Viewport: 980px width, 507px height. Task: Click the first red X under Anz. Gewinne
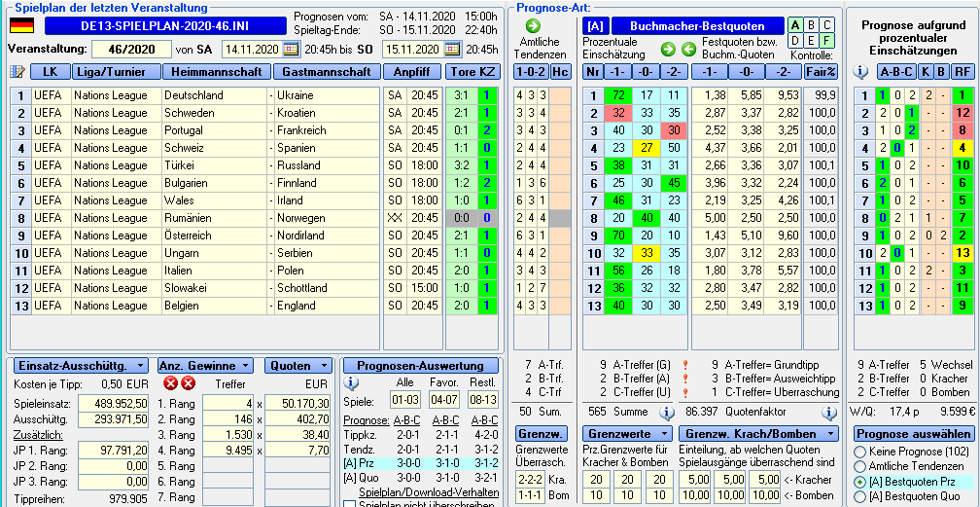pyautogui.click(x=169, y=383)
